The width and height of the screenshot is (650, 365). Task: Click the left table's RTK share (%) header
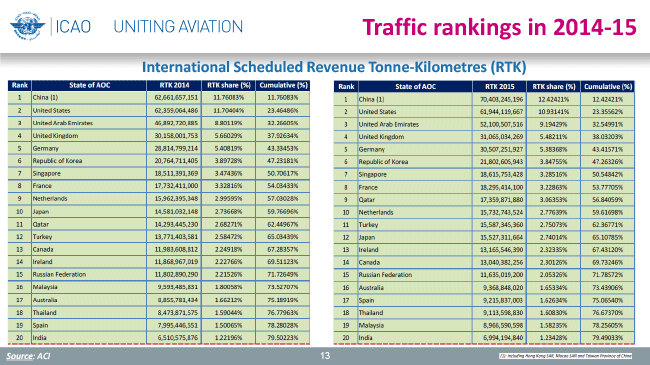(x=229, y=85)
